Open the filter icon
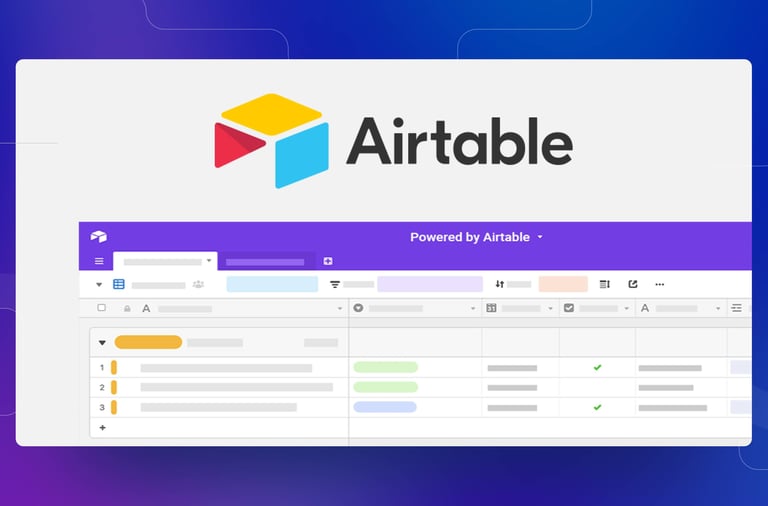This screenshot has height=506, width=768. coord(335,284)
